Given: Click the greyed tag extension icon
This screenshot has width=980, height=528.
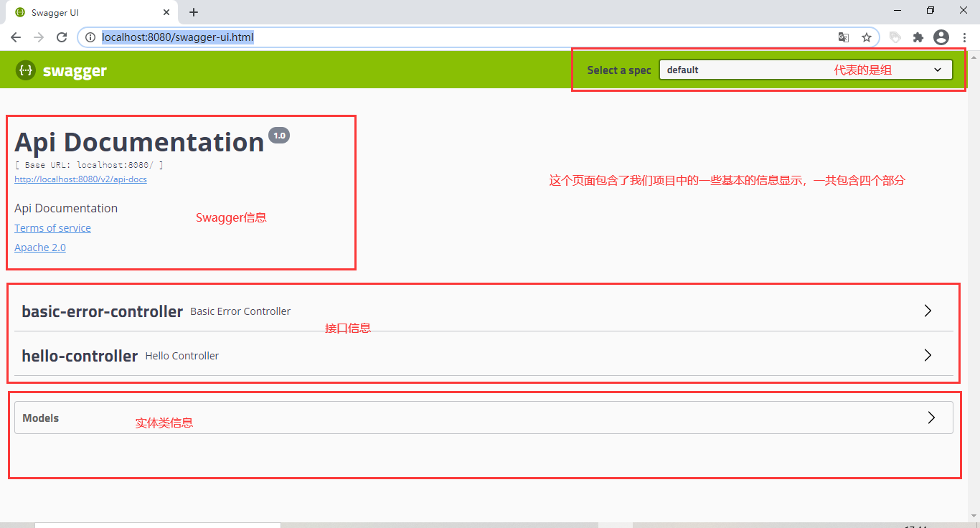Looking at the screenshot, I should pos(895,37).
